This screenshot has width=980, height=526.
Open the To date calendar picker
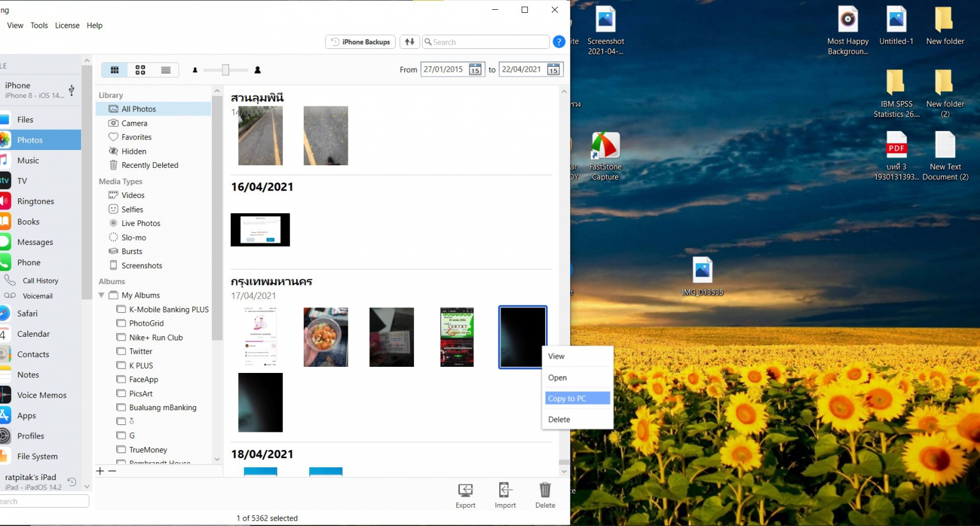(554, 70)
